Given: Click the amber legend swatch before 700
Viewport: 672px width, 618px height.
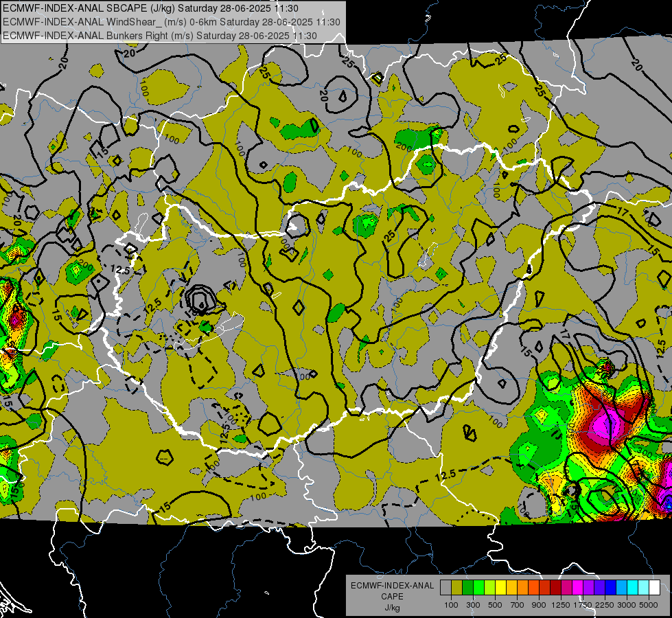Looking at the screenshot, I should [x=511, y=587].
